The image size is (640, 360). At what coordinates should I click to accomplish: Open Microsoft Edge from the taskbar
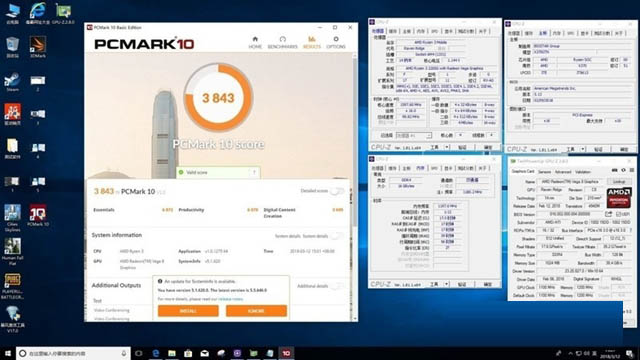pyautogui.click(x=156, y=353)
